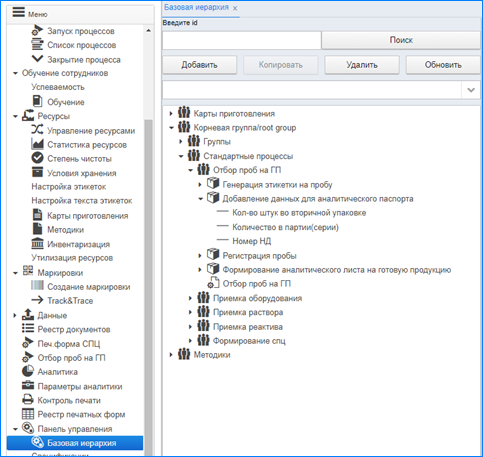The image size is (483, 457).
Task: Expand the Данные sidebar section
Action: pyautogui.click(x=15, y=315)
